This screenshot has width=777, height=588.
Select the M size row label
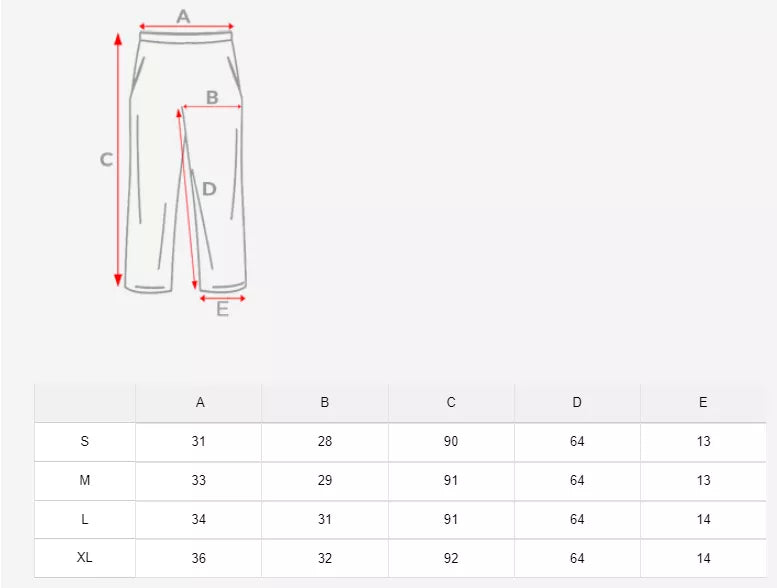[85, 481]
